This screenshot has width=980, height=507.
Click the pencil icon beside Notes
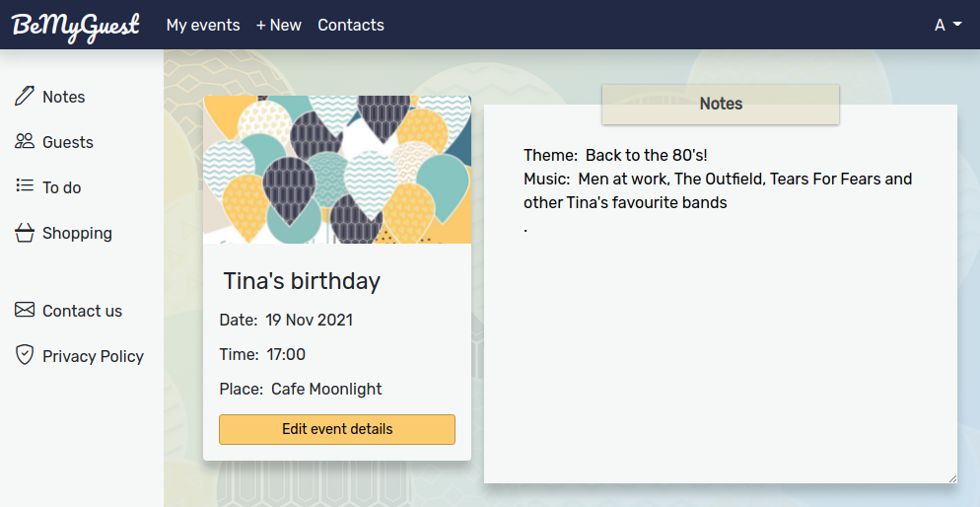tap(25, 97)
